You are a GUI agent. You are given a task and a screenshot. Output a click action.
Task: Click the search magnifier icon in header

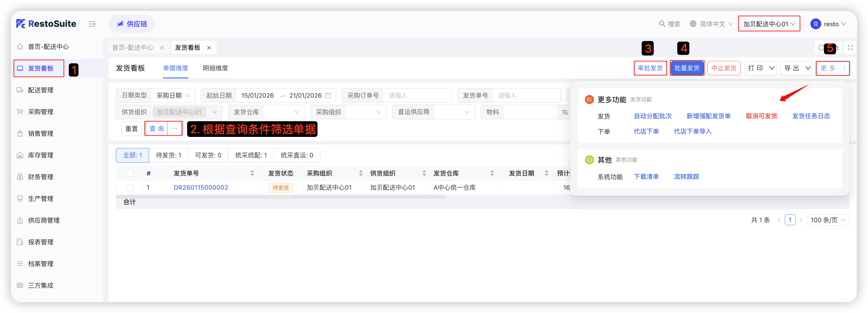(662, 24)
